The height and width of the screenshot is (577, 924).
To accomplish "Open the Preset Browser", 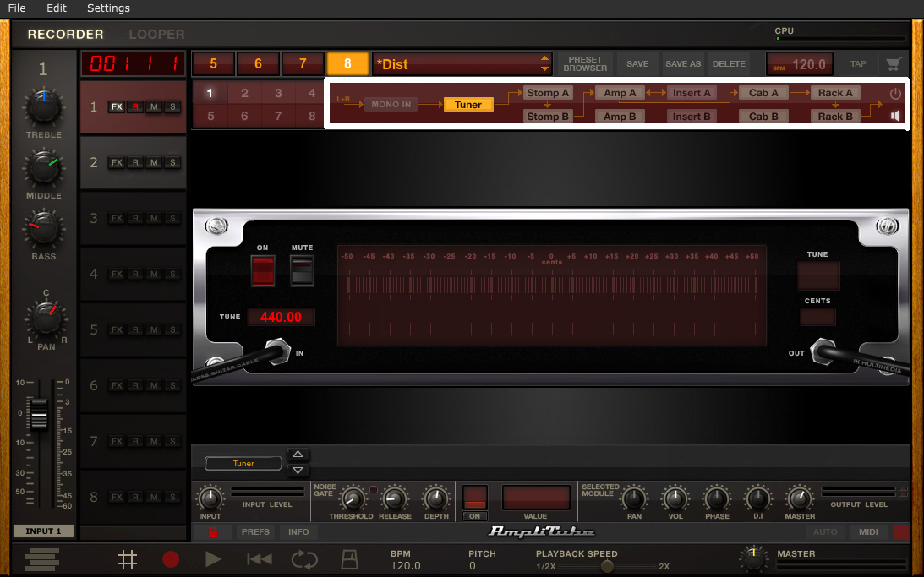I will pos(584,63).
